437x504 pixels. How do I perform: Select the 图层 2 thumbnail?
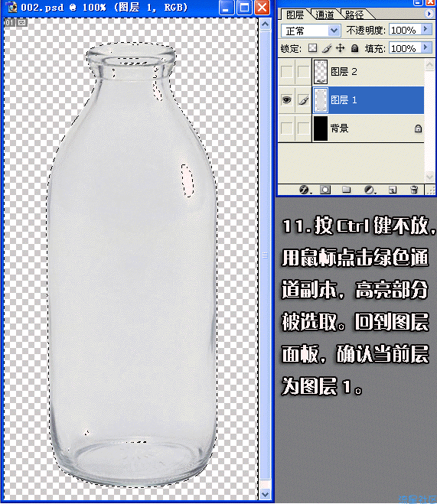click(321, 71)
